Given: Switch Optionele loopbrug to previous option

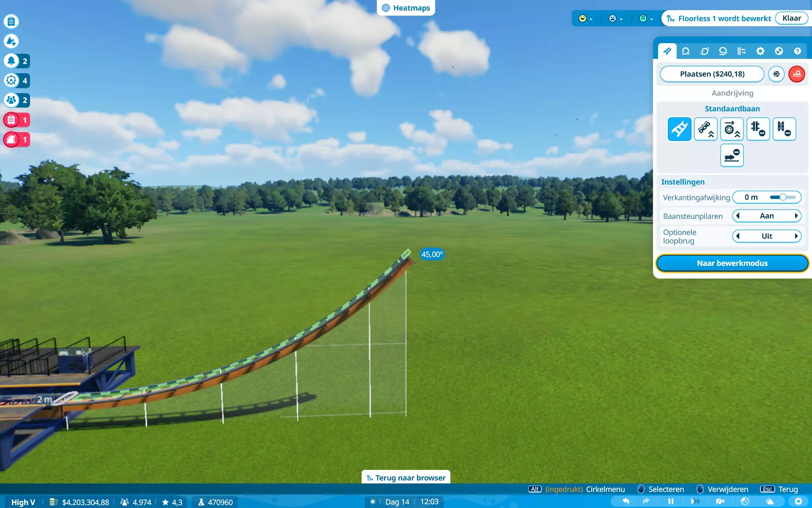Looking at the screenshot, I should [x=738, y=236].
